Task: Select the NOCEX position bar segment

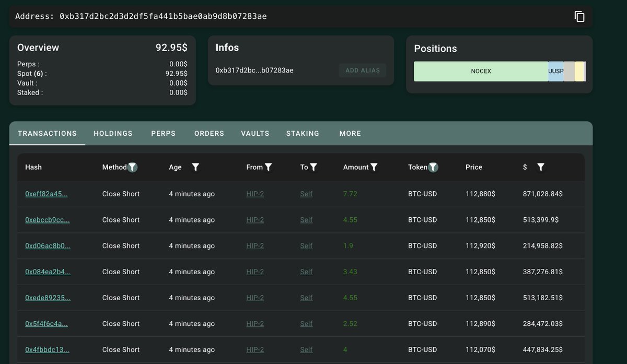Action: (x=481, y=71)
